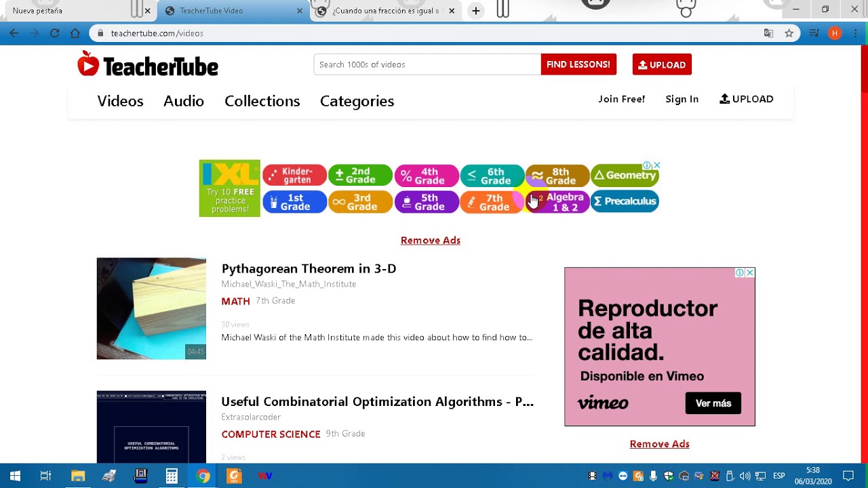
Task: Open a new tab with the plus button
Action: pos(476,11)
